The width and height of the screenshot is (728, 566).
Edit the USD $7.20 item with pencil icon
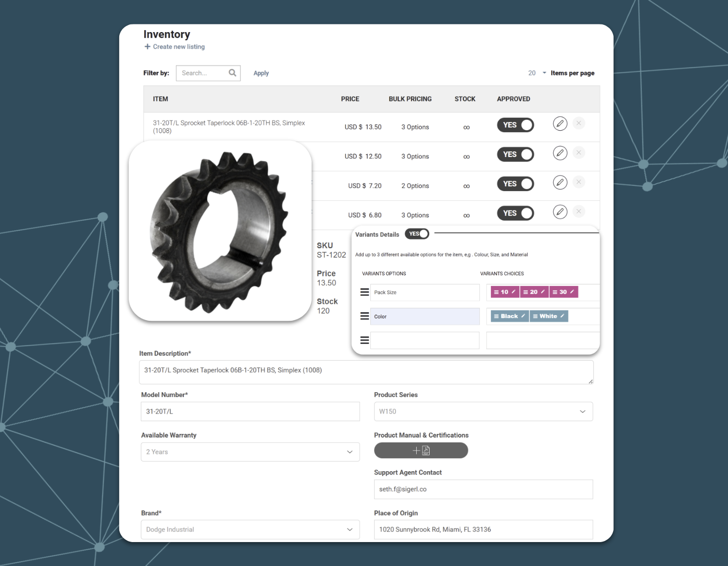[560, 182]
